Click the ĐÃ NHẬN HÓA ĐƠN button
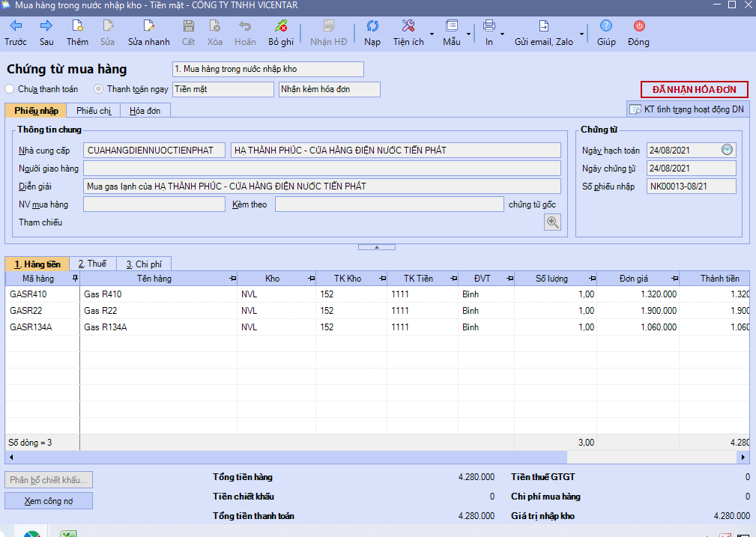This screenshot has width=756, height=537. (x=695, y=89)
